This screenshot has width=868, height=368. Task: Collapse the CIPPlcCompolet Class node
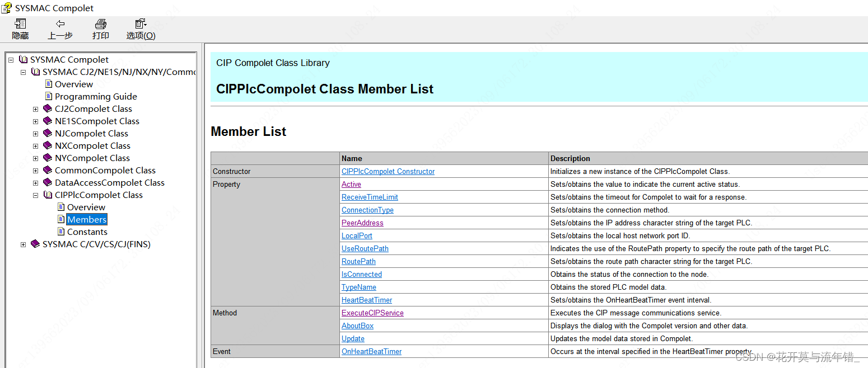pyautogui.click(x=35, y=195)
